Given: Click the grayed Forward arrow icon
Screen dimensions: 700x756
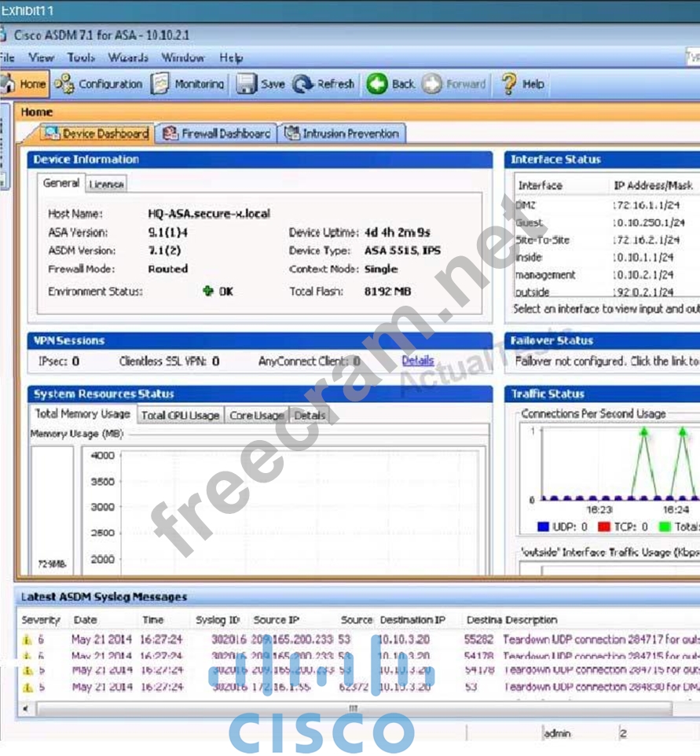Looking at the screenshot, I should pyautogui.click(x=432, y=84).
